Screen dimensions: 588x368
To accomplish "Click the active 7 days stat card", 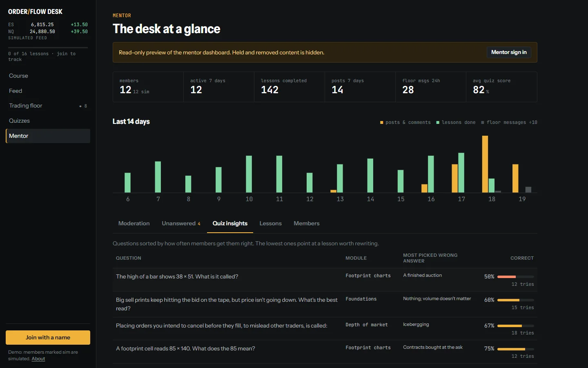I will 219,87.
